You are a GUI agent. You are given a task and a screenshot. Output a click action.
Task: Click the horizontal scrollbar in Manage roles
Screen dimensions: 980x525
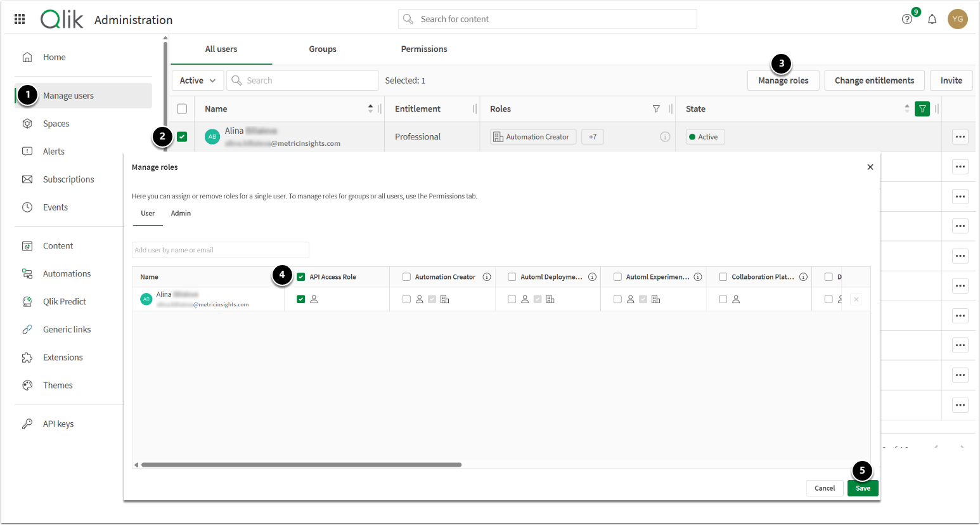[301, 465]
